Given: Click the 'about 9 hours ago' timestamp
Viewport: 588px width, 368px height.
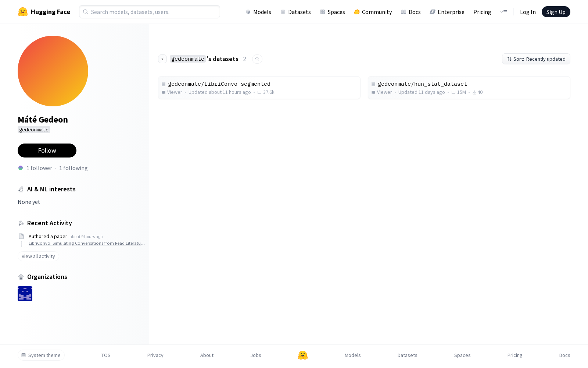Looking at the screenshot, I should pyautogui.click(x=86, y=237).
